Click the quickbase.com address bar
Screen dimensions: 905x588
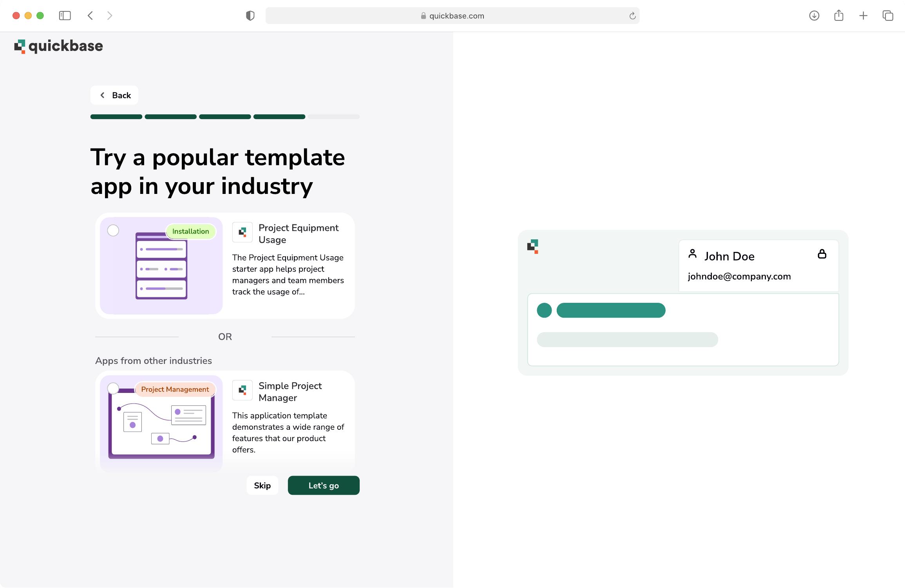(452, 16)
